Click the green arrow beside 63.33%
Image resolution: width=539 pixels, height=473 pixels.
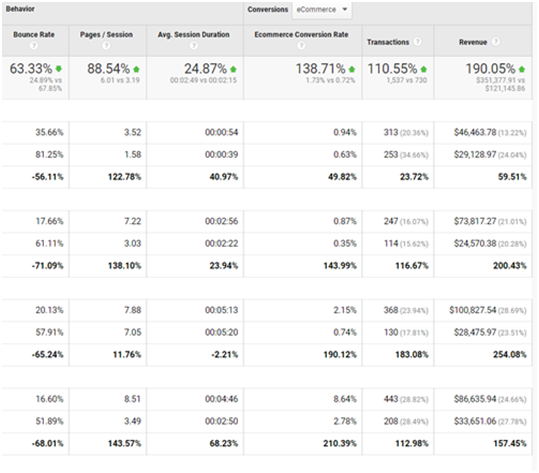tap(59, 69)
